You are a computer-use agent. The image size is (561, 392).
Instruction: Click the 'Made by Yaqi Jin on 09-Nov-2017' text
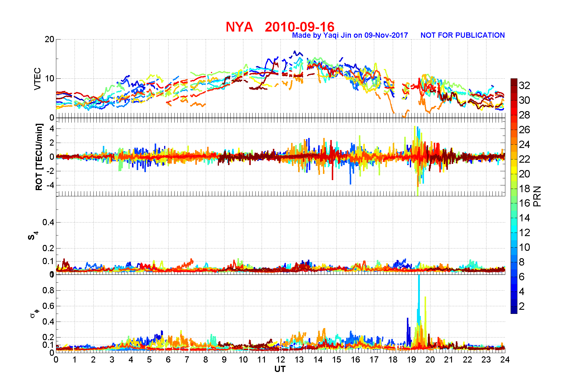pos(350,35)
